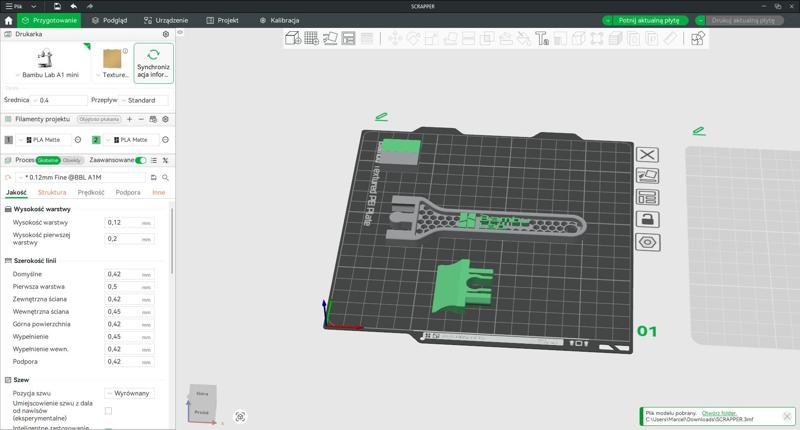Select the Cut tool in toolbar
Viewport: 800px width, 430px height.
[x=468, y=38]
